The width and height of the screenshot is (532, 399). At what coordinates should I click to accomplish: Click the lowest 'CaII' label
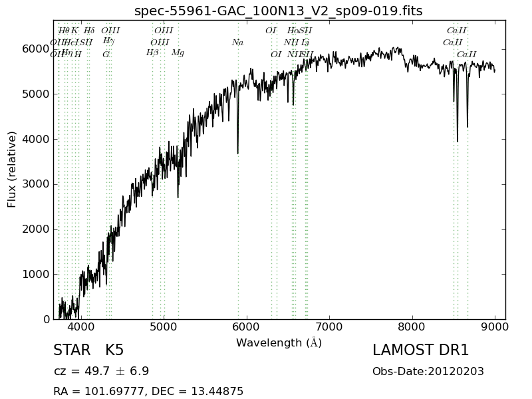(x=467, y=55)
